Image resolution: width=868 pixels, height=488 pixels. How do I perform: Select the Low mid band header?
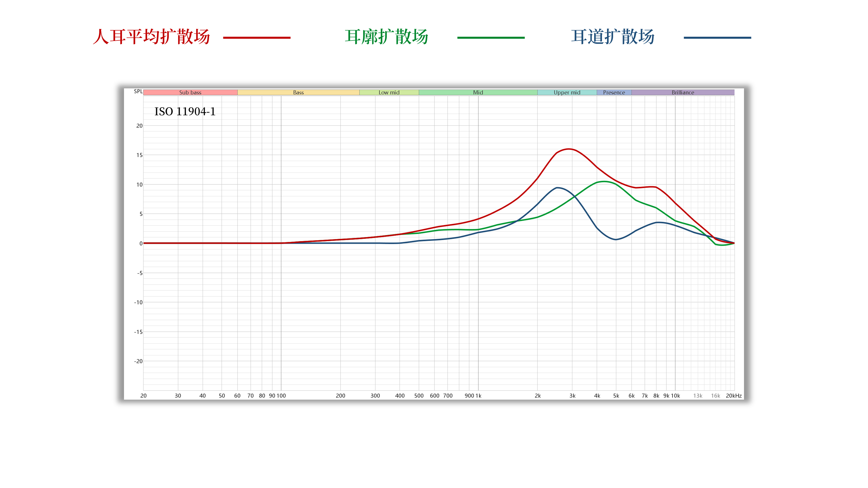389,92
